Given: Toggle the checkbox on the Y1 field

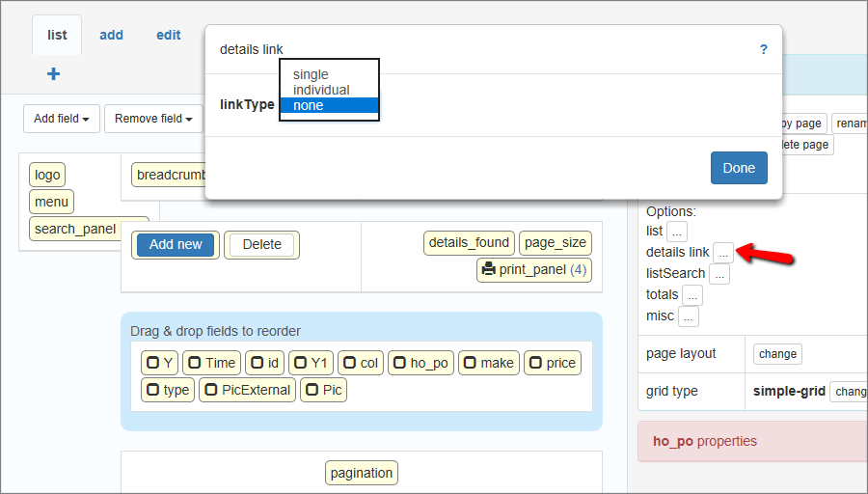Looking at the screenshot, I should [x=300, y=363].
